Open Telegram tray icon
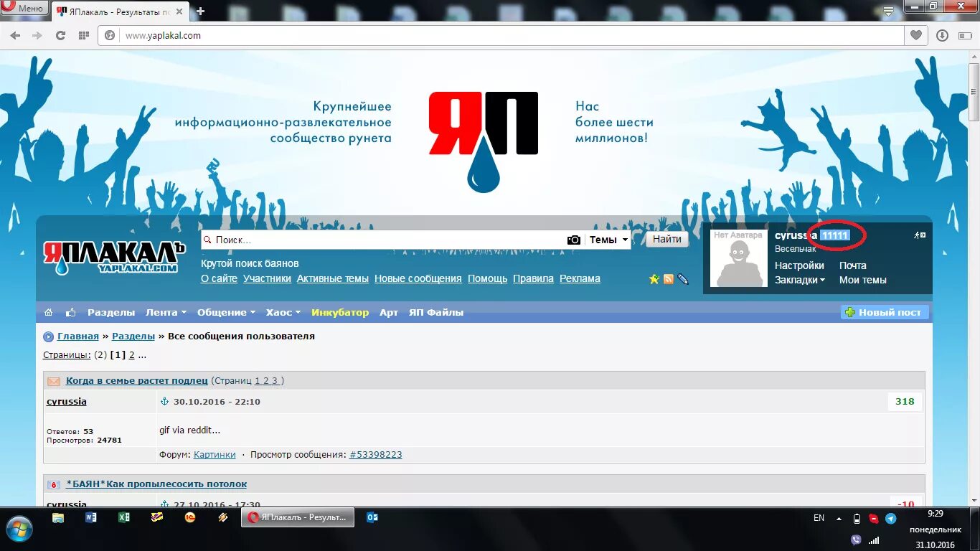980x551 pixels. point(890,518)
